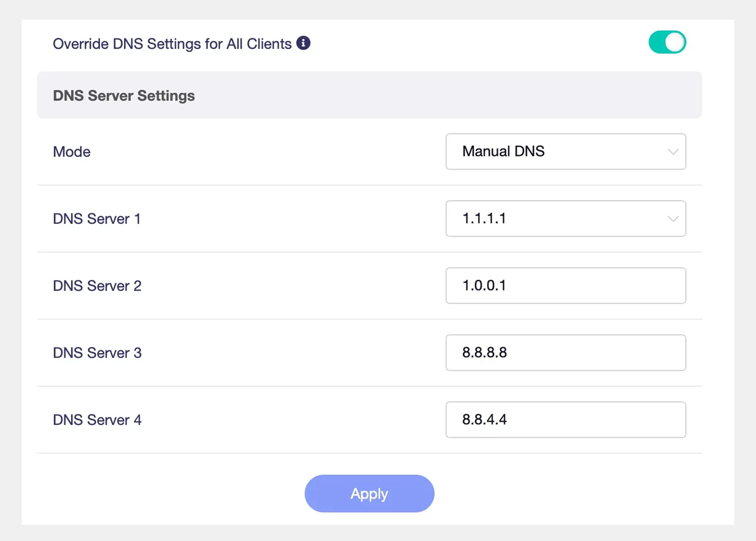The image size is (756, 541).
Task: Click the DNS Server 2 label
Action: 97,286
